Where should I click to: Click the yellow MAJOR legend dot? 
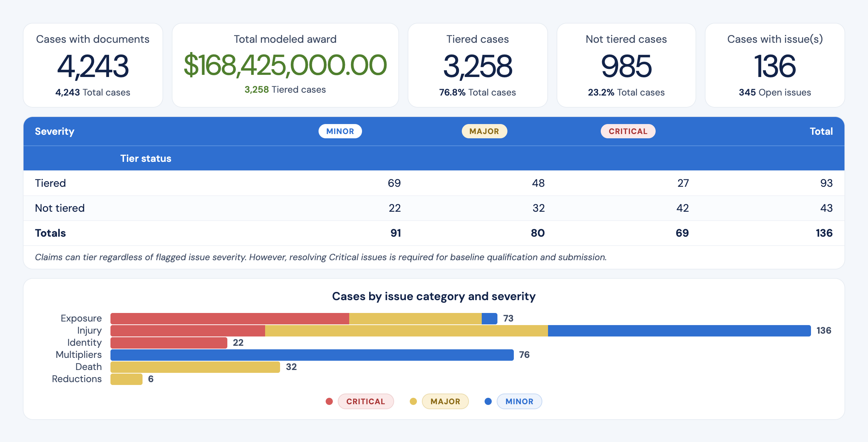pyautogui.click(x=413, y=401)
